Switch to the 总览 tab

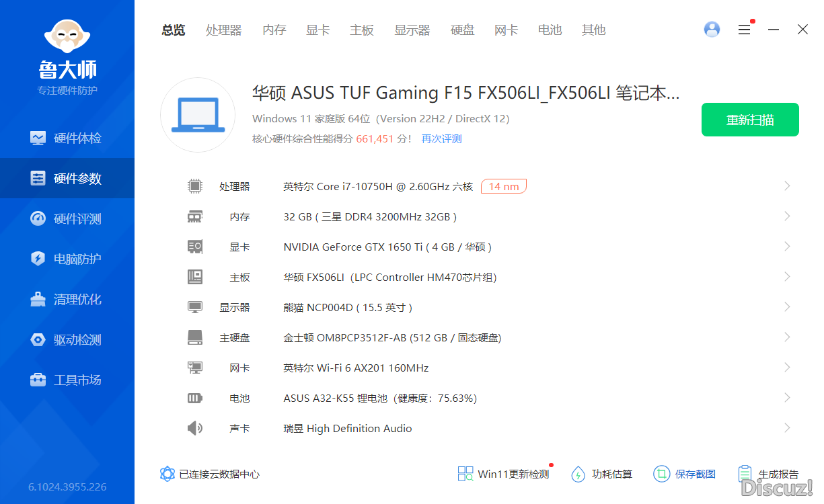tap(174, 30)
